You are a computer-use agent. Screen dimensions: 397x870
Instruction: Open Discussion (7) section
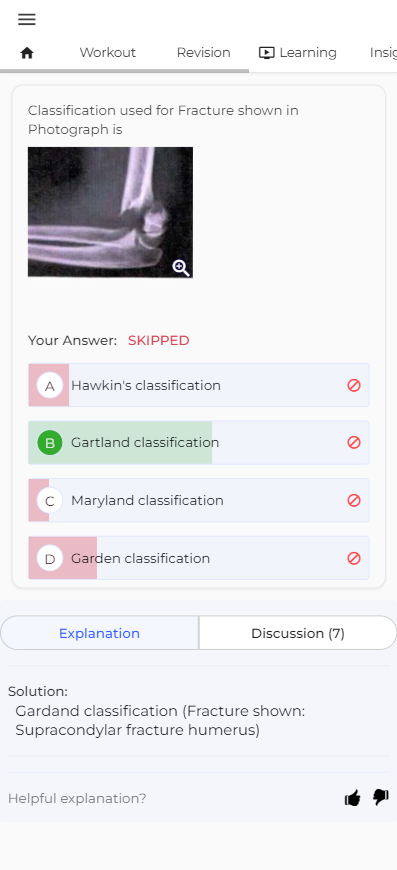click(298, 633)
